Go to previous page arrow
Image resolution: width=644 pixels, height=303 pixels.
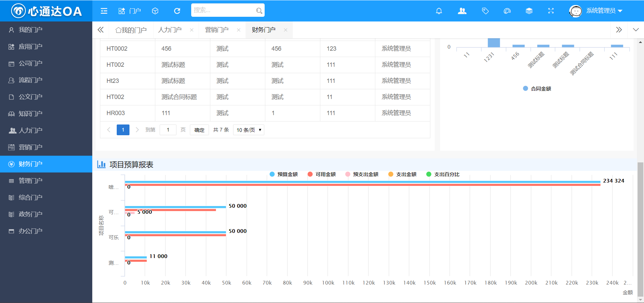(x=109, y=130)
